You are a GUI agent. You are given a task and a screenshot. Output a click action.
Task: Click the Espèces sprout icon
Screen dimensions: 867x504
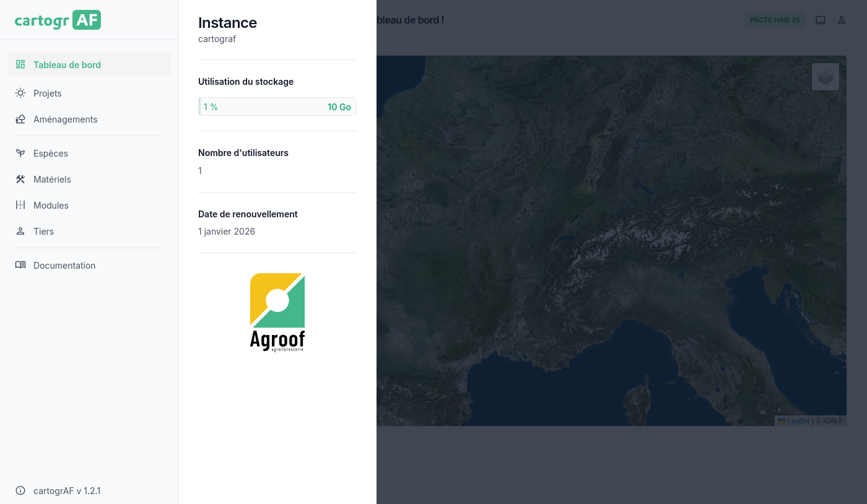pyautogui.click(x=20, y=153)
